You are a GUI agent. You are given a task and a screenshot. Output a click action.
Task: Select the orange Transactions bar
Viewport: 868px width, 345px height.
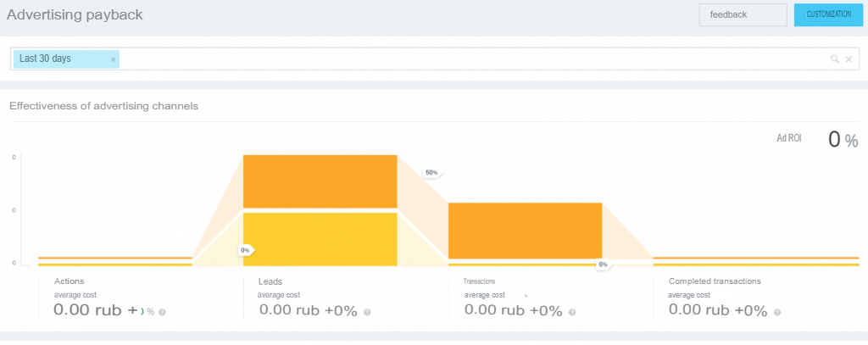point(525,230)
